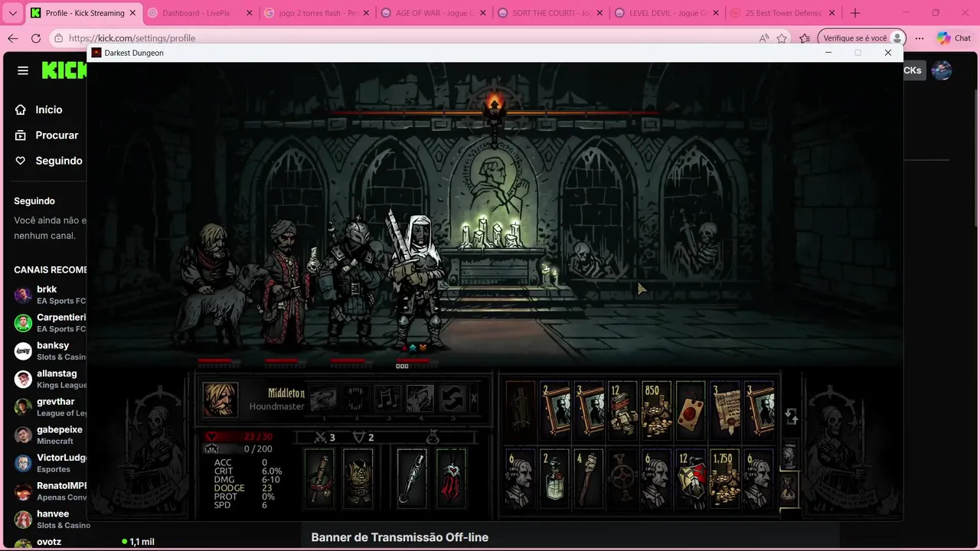Switch to the map tab icon
This screenshot has height=551, width=980.
(x=789, y=456)
